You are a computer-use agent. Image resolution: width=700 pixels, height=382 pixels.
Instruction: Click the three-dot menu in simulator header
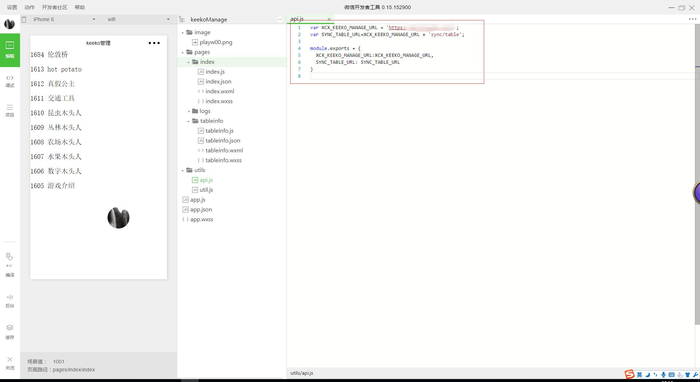pyautogui.click(x=154, y=43)
